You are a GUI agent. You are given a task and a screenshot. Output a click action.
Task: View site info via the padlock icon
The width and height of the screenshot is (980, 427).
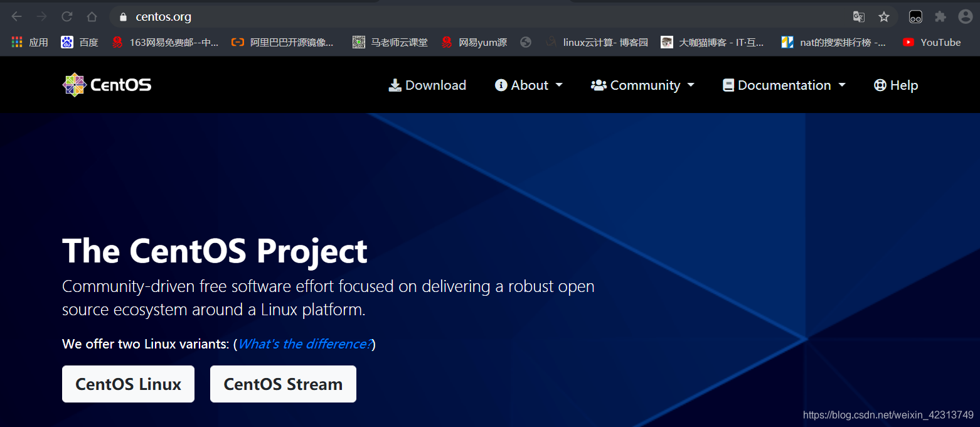click(x=123, y=17)
